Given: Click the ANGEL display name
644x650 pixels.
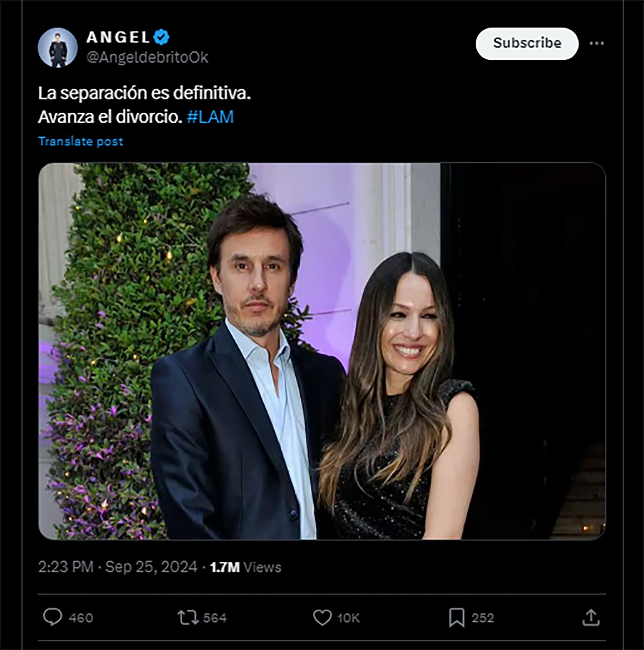Looking at the screenshot, I should tap(118, 37).
